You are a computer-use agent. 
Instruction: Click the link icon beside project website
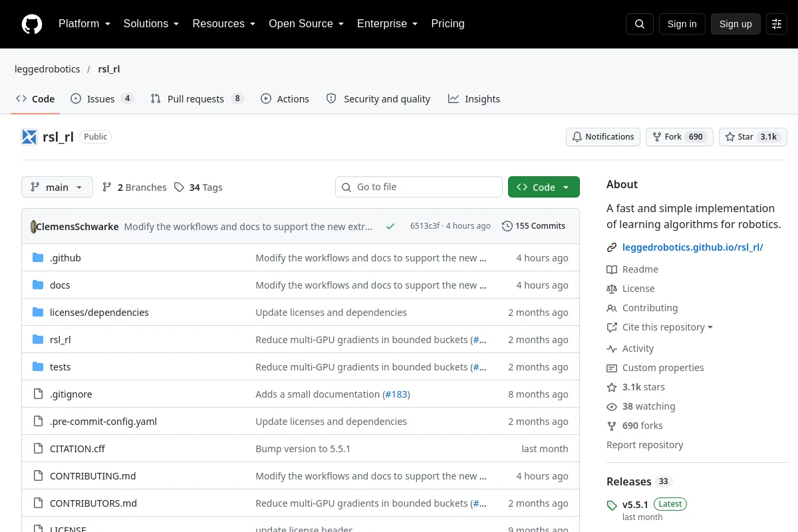pyautogui.click(x=612, y=247)
